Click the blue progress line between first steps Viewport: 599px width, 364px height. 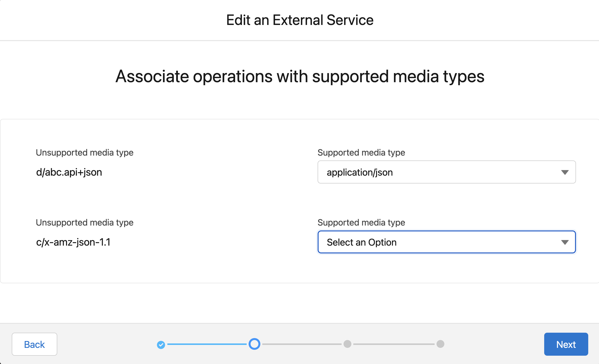[207, 344]
